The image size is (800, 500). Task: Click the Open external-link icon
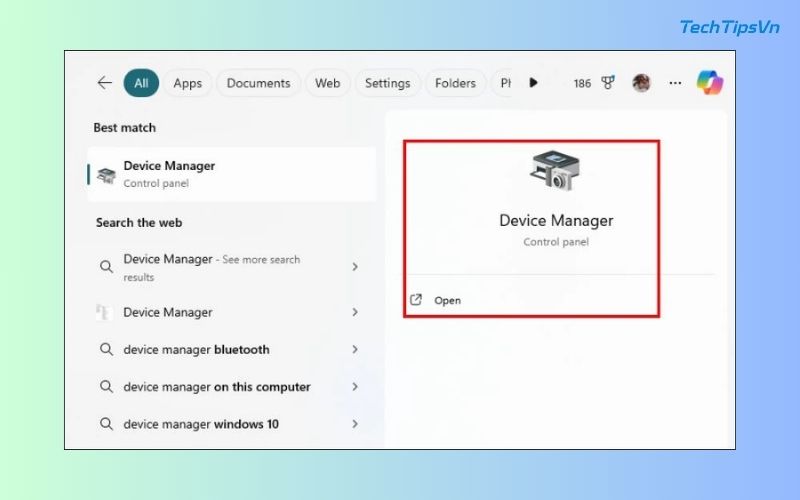[416, 300]
